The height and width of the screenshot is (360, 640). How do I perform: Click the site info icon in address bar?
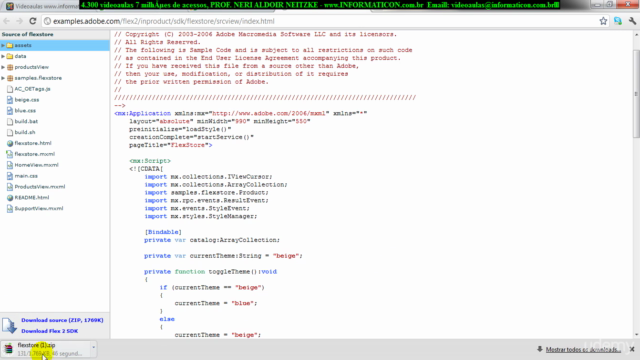point(47,21)
